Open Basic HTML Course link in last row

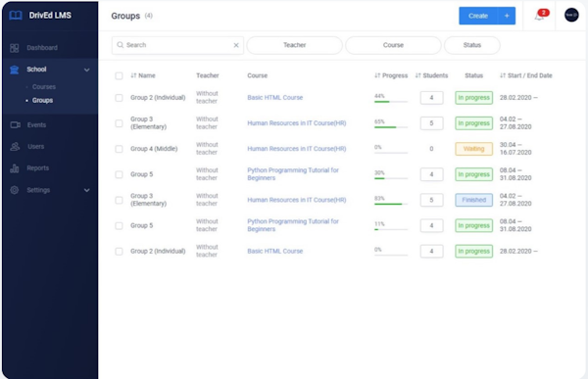point(274,251)
